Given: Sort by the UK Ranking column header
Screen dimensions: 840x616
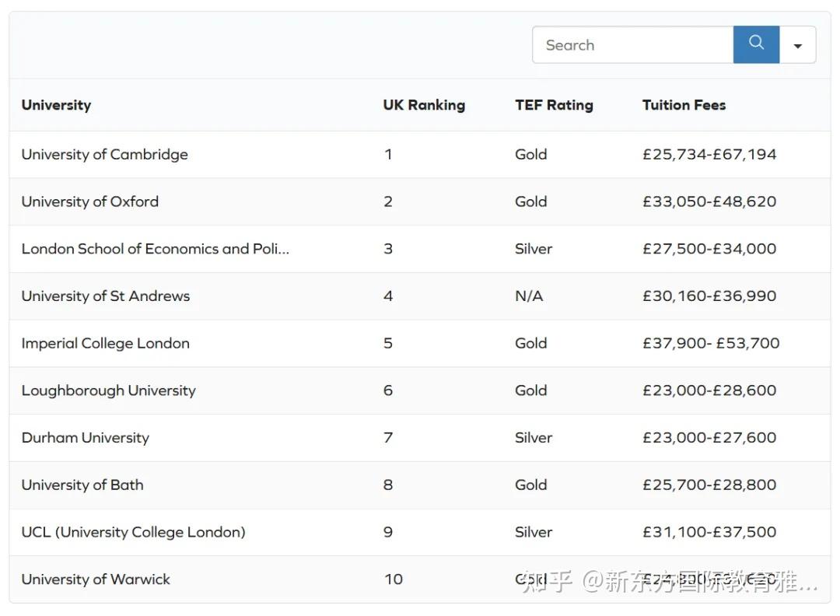Looking at the screenshot, I should (x=424, y=105).
